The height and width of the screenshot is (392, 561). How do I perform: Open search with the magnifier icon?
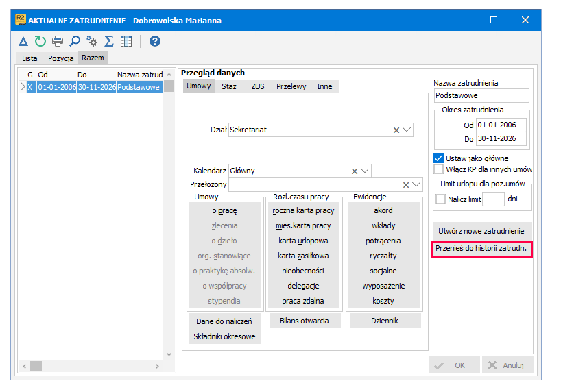75,42
